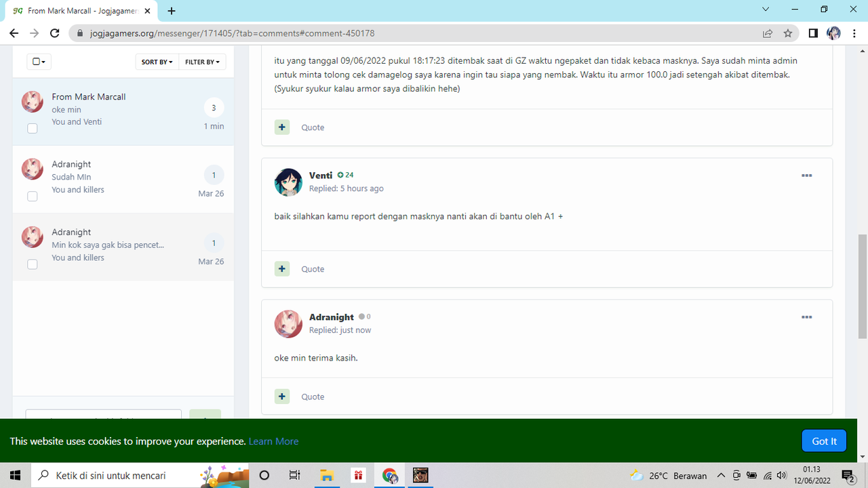
Task: Click Venti's 'Replied: 5 hours ago' timestamp
Action: tap(347, 188)
